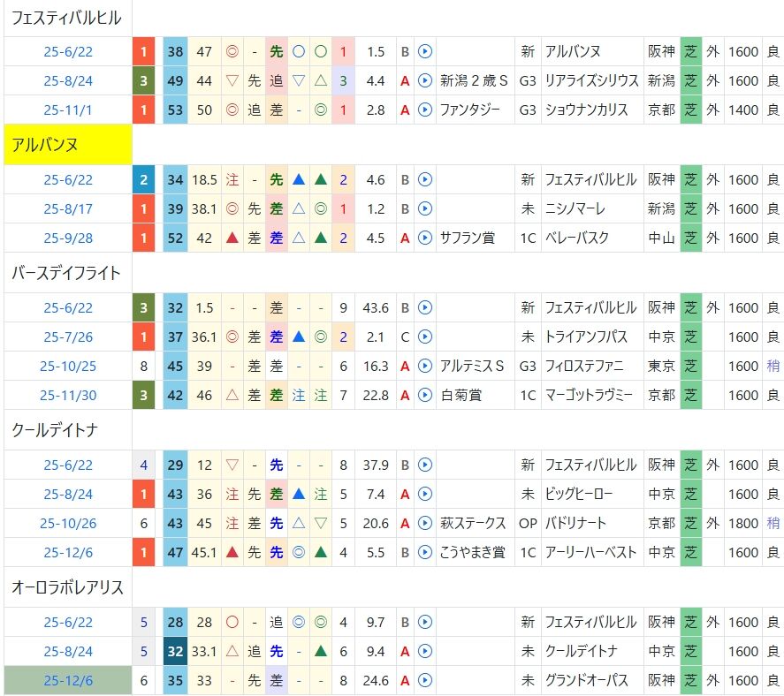This screenshot has width=784, height=696.
Task: Click winner name アーリーハーベスト
Action: pyautogui.click(x=591, y=553)
